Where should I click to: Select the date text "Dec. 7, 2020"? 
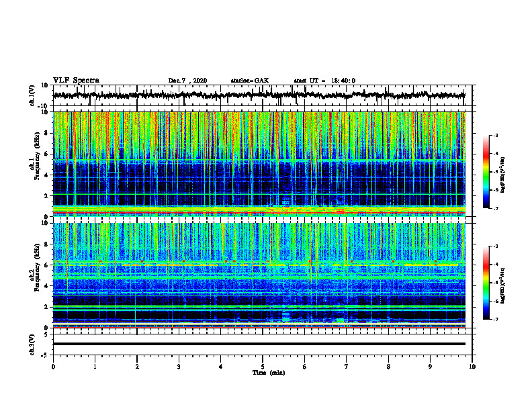point(187,81)
